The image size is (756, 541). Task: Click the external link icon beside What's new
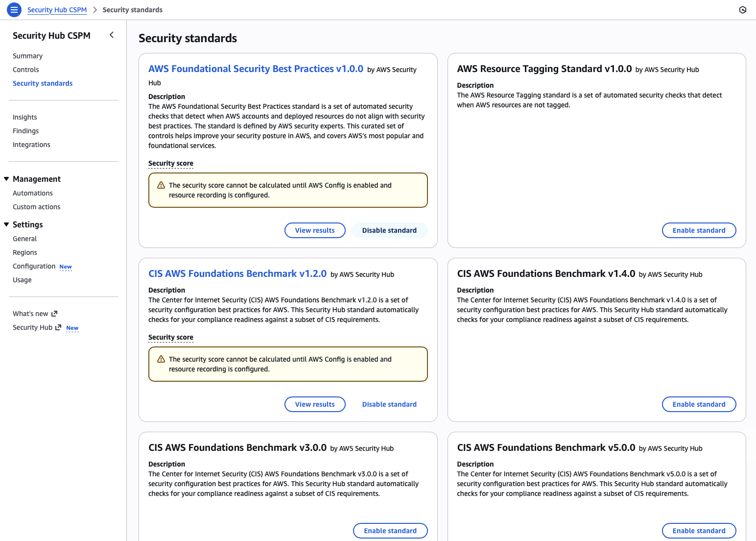[54, 314]
